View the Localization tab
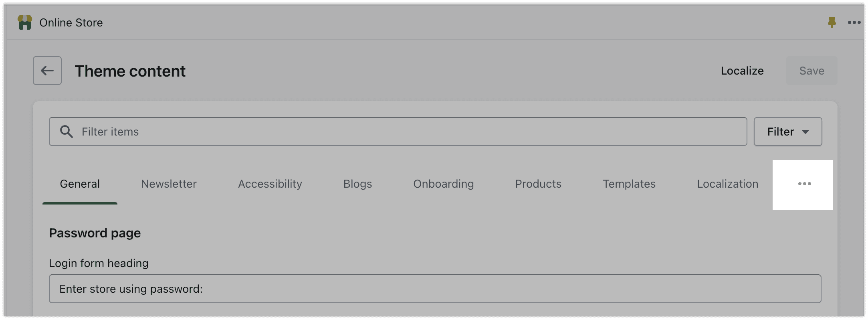This screenshot has height=320, width=868. point(727,184)
